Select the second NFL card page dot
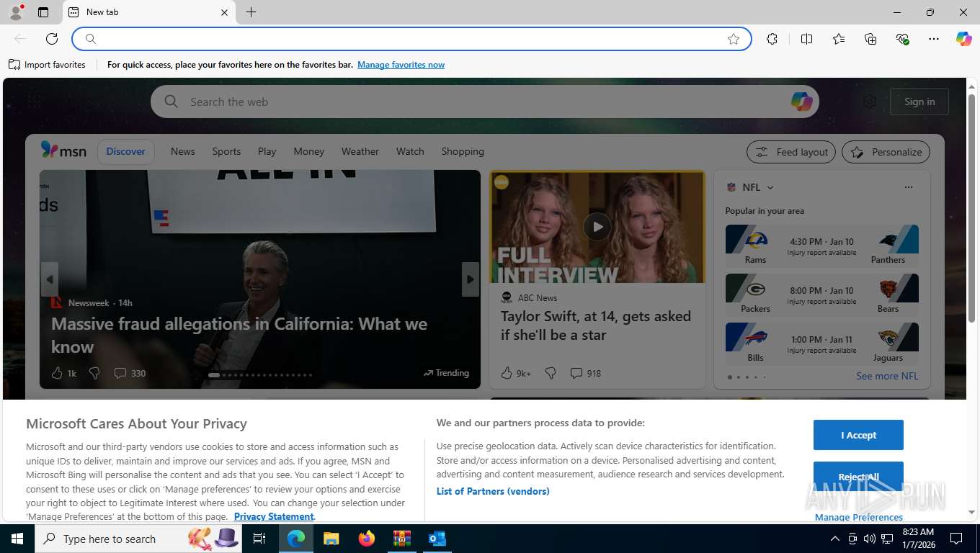Image resolution: width=980 pixels, height=553 pixels. coord(739,377)
